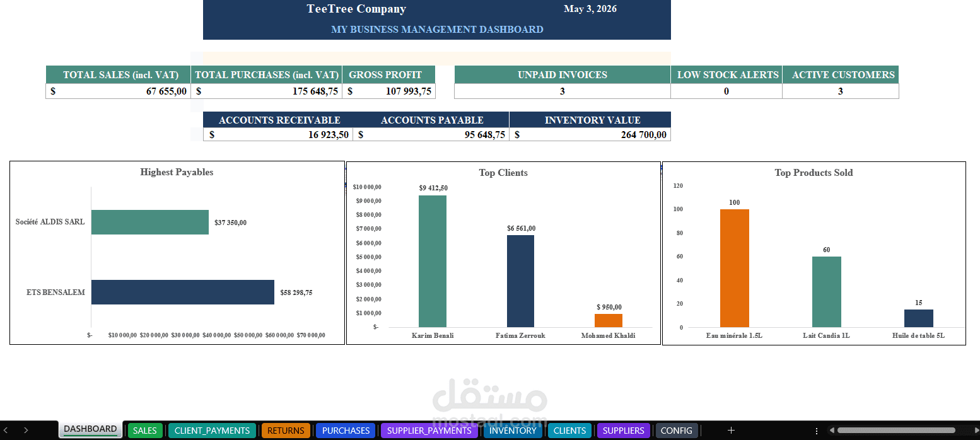Click the ETS BENSALEM axis label
This screenshot has width=980, height=440.
[55, 292]
